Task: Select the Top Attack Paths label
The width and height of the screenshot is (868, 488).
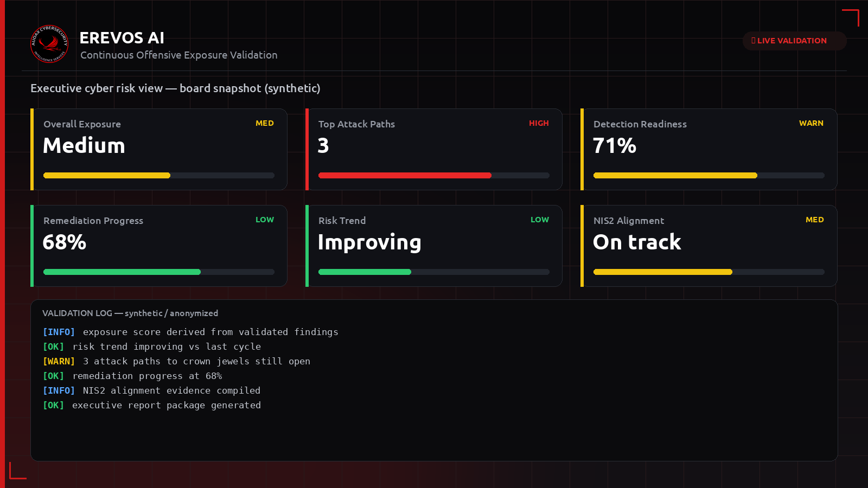Action: [356, 124]
